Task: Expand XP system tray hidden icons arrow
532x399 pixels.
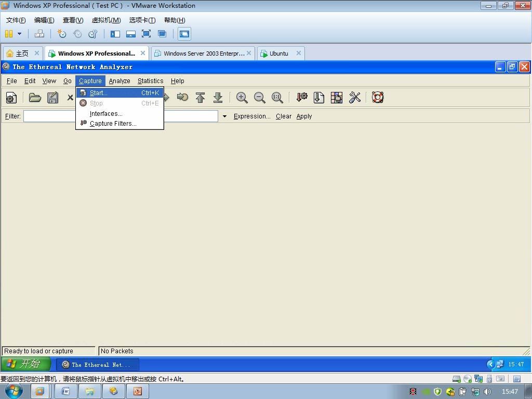Action: click(490, 364)
